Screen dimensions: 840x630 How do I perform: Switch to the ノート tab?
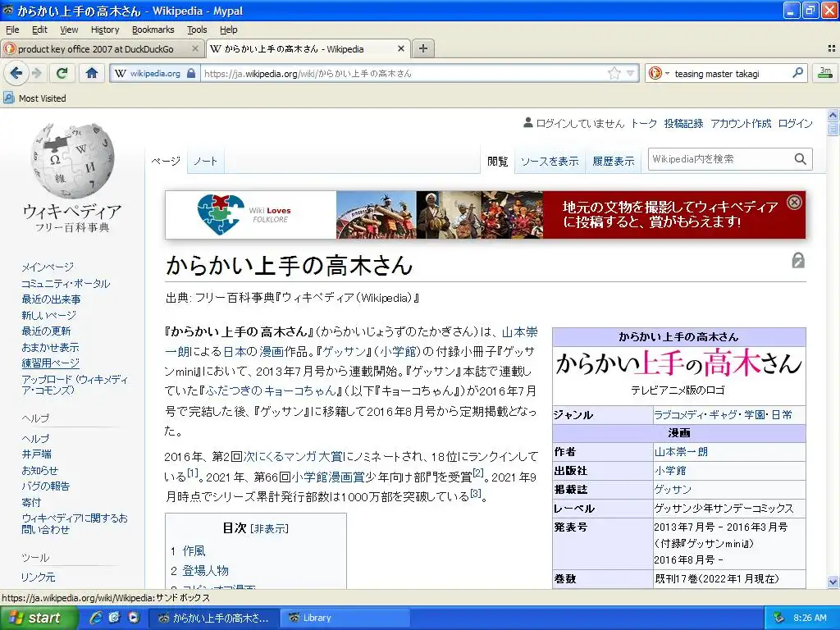pos(205,161)
